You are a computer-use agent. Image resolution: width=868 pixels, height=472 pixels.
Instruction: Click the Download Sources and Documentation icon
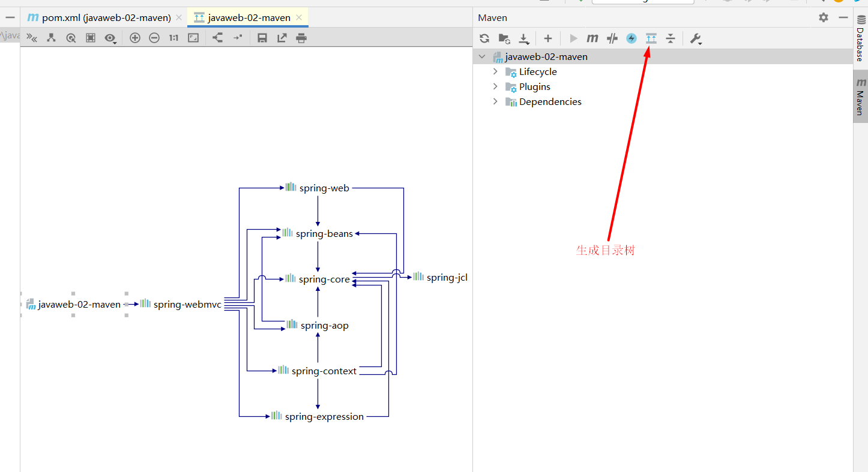point(524,38)
